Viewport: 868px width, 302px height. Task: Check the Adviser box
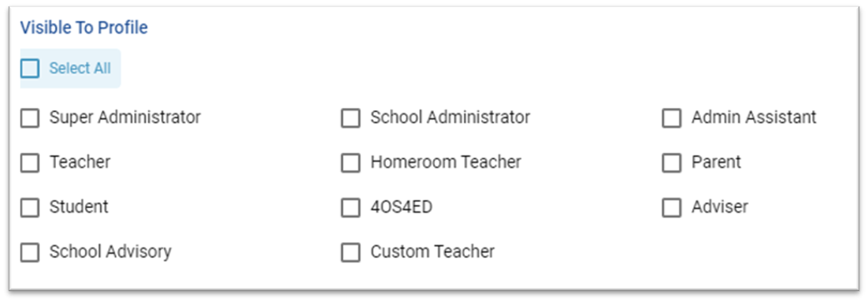pyautogui.click(x=672, y=208)
